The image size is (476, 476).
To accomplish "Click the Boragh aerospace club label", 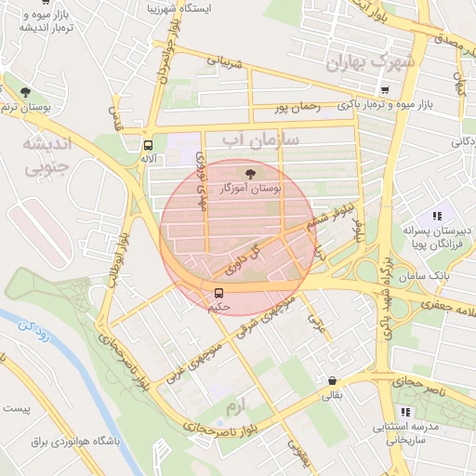I will click(x=75, y=442).
